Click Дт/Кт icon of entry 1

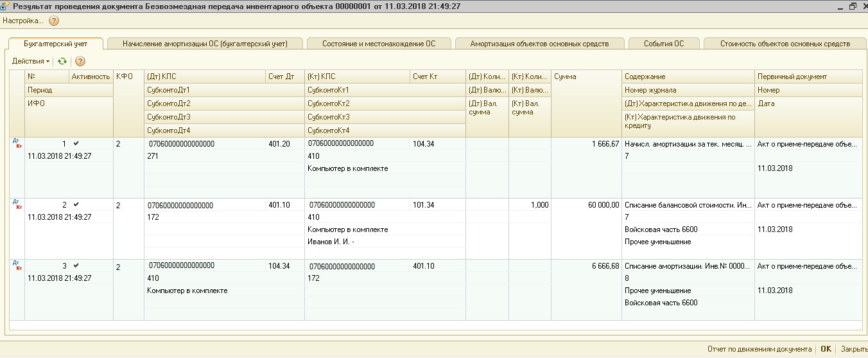tap(17, 144)
